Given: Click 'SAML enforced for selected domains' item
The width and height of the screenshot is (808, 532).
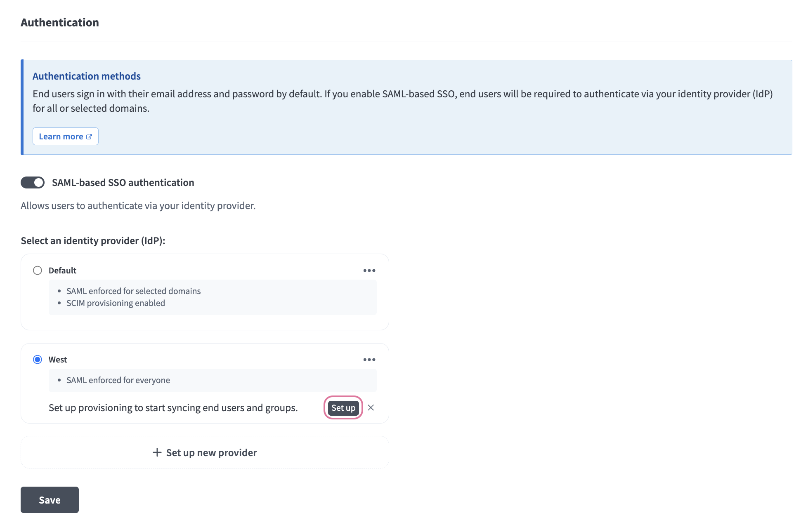Looking at the screenshot, I should coord(133,291).
